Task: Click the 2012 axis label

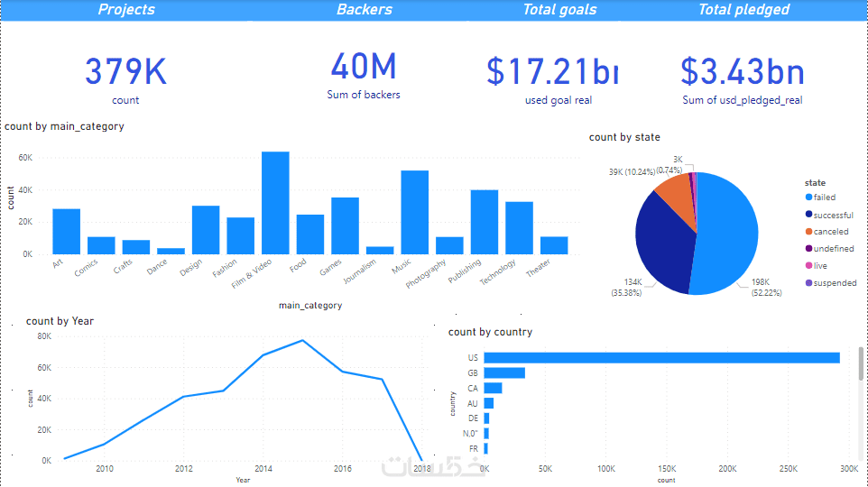Action: coord(184,468)
